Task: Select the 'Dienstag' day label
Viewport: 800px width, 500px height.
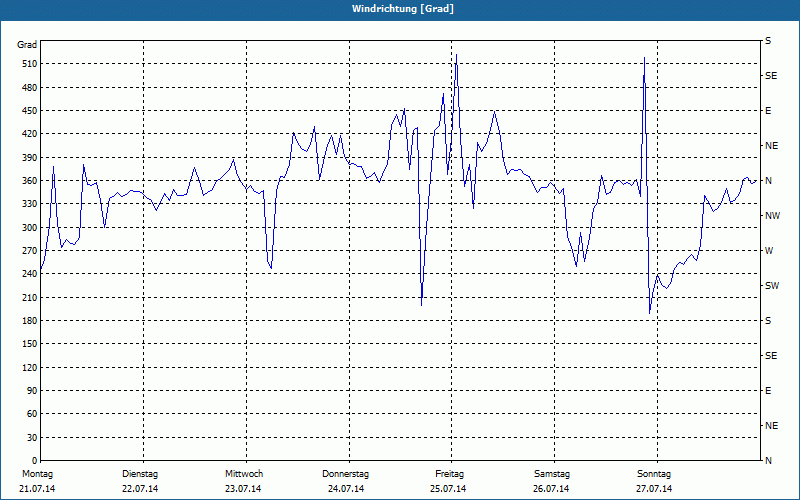Action: point(140,474)
